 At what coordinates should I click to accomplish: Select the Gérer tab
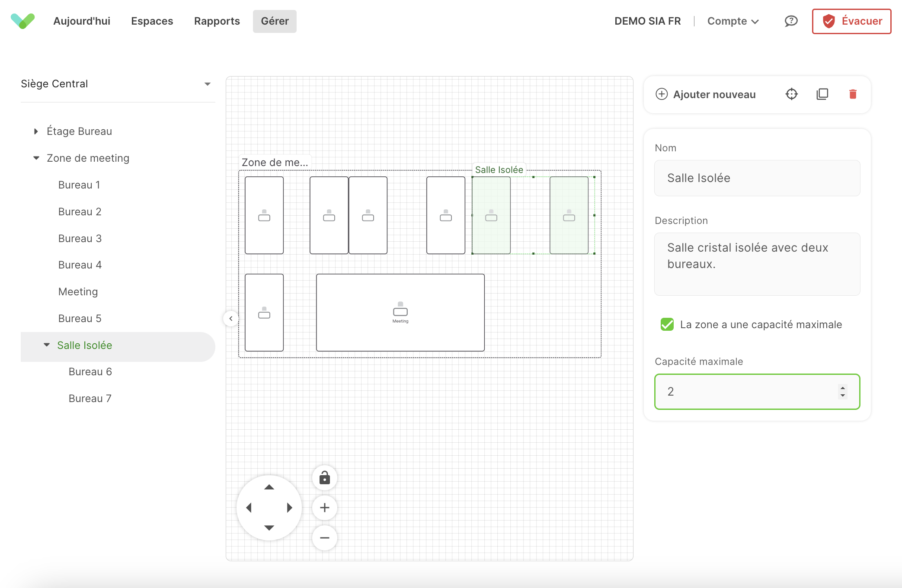tap(275, 21)
